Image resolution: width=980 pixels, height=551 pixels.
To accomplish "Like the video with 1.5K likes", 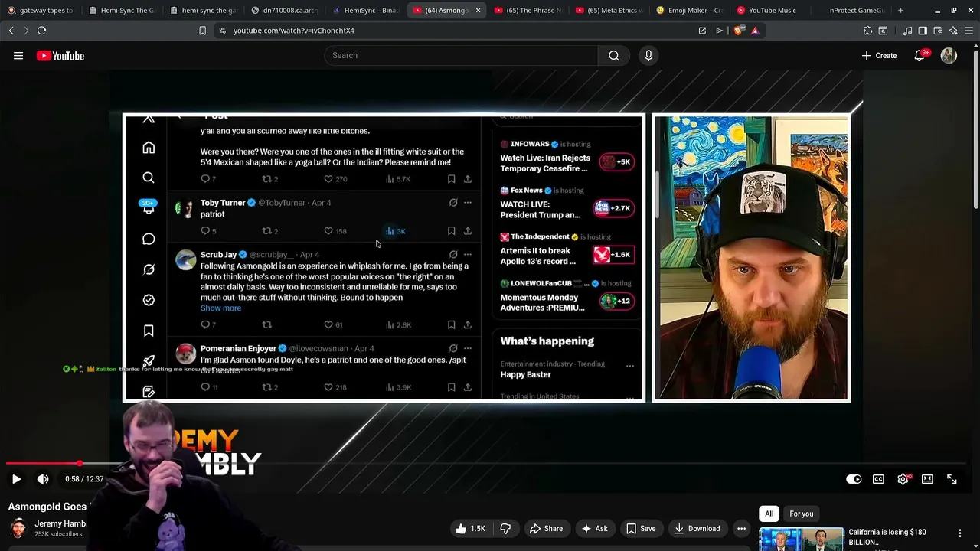I will pyautogui.click(x=471, y=528).
